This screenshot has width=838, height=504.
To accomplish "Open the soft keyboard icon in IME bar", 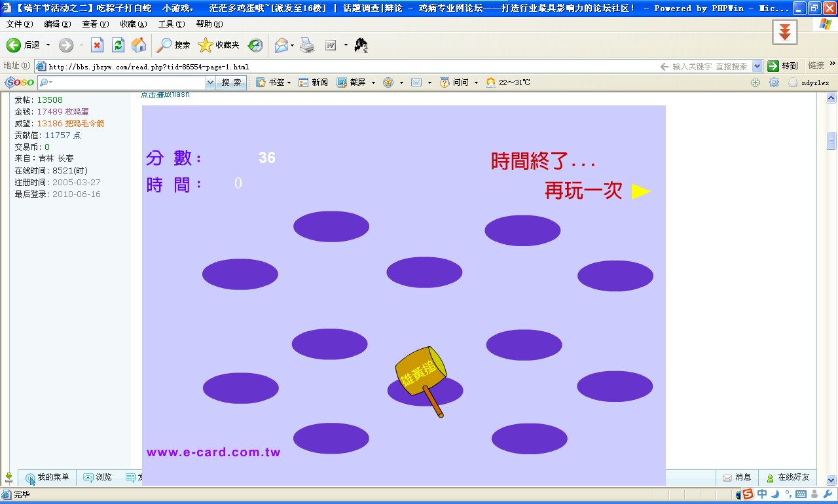I will coord(801,494).
